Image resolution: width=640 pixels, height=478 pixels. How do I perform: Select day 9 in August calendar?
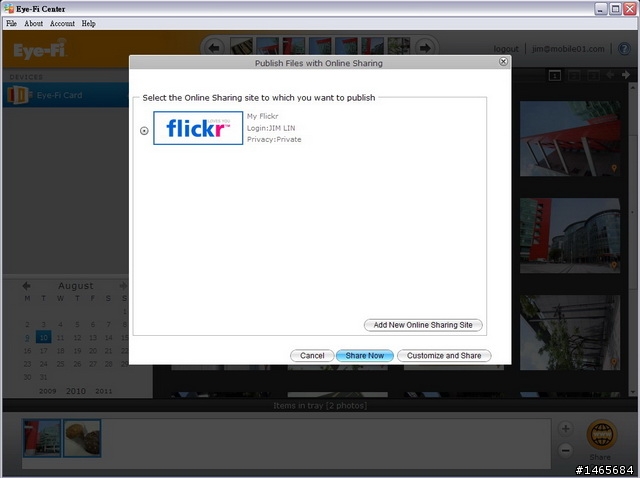pos(27,338)
